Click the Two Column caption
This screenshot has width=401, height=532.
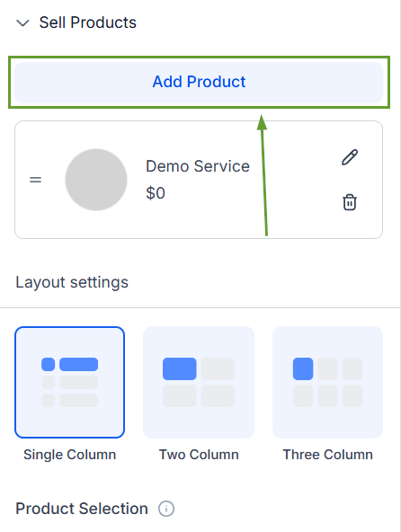(199, 455)
